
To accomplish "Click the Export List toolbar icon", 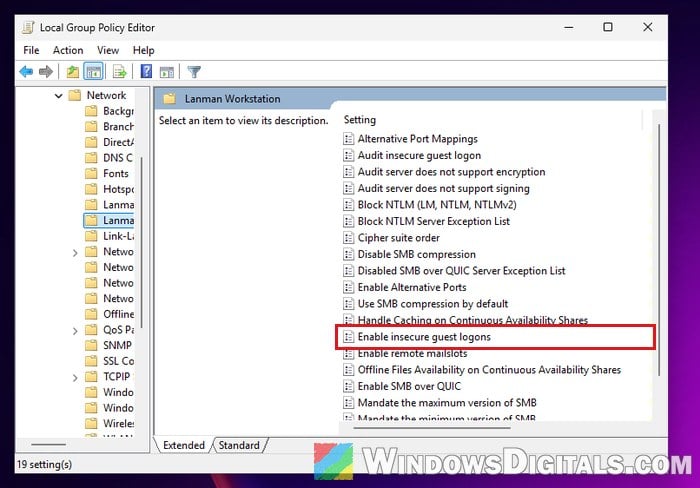I will (120, 71).
